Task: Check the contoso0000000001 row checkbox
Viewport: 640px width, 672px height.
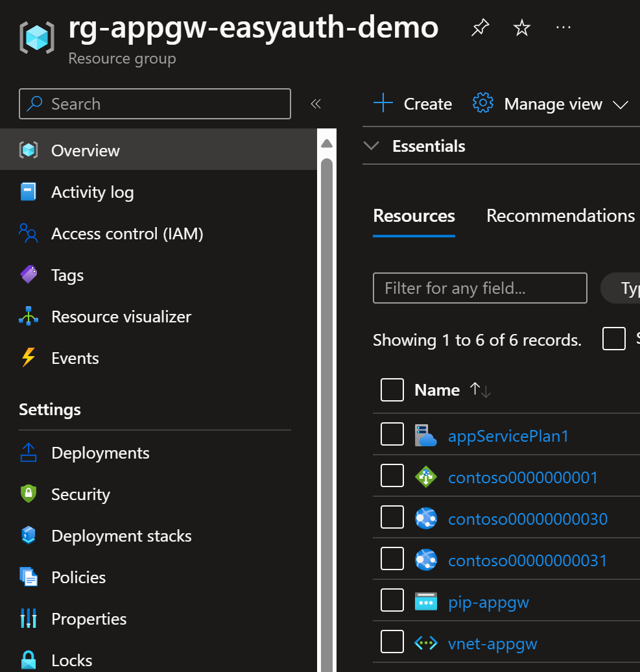Action: click(392, 475)
